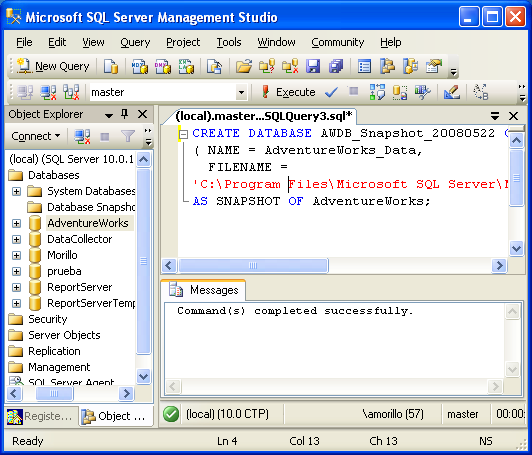Open the Tools menu
Image resolution: width=532 pixels, height=455 pixels.
(229, 42)
